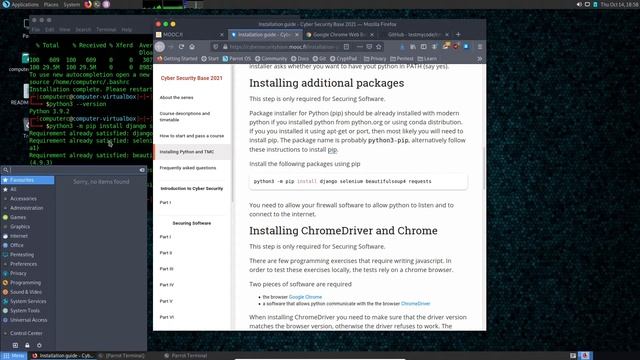Clear the menu search field icon
This screenshot has width=640, height=360.
tap(142, 170)
